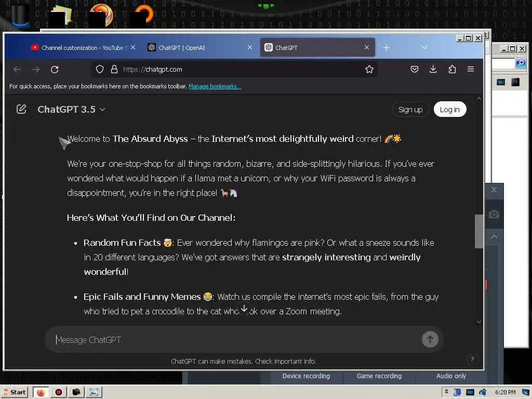The width and height of the screenshot is (532, 399).
Task: Minimize the background window behind Firefox
Action: [x=504, y=49]
